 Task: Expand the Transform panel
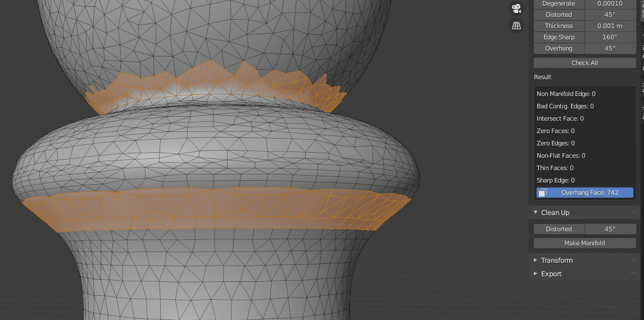pyautogui.click(x=536, y=260)
